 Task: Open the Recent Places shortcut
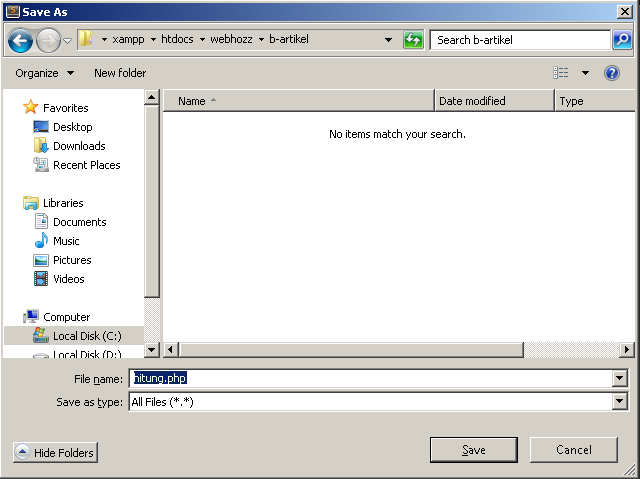click(x=86, y=165)
